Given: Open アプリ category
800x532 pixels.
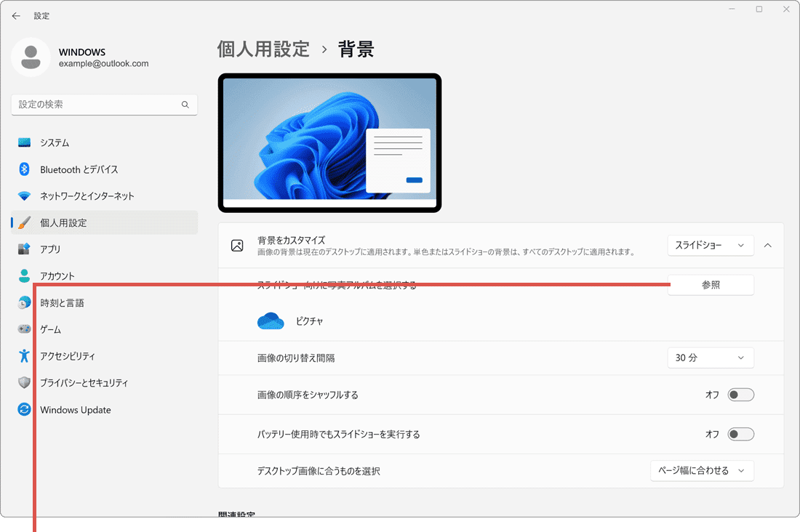Looking at the screenshot, I should (x=104, y=249).
